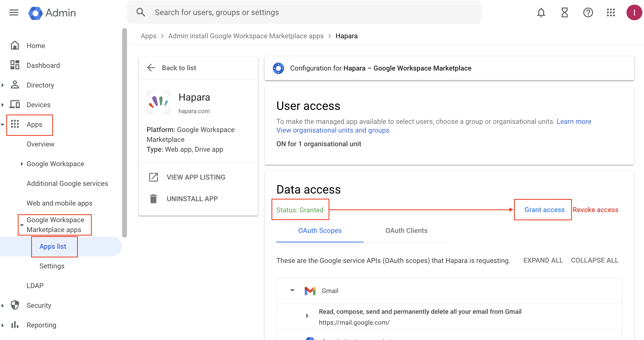The image size is (644, 340).
Task: Click Grant access link
Action: click(x=544, y=210)
